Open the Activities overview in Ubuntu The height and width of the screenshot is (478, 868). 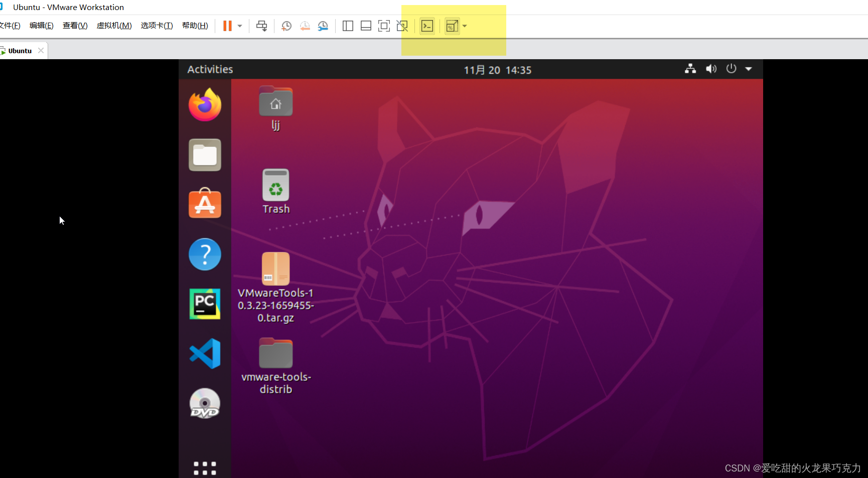(x=210, y=69)
